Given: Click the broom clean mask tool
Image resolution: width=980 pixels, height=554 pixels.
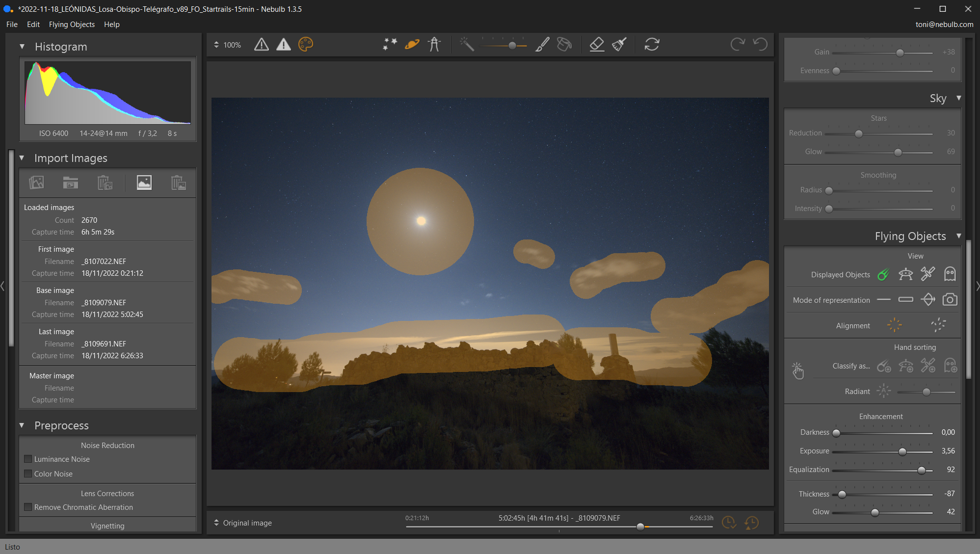Looking at the screenshot, I should coord(619,45).
